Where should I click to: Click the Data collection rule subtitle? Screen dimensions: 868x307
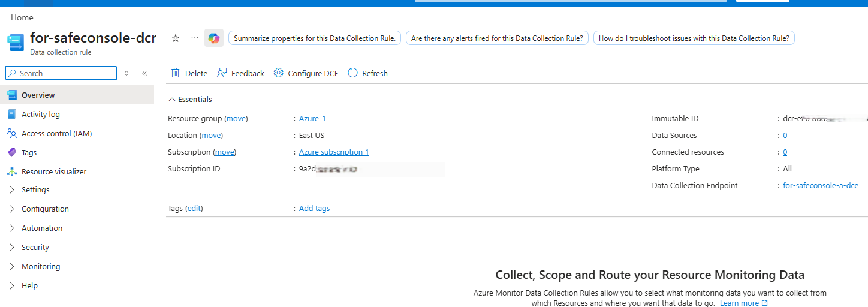[x=61, y=52]
